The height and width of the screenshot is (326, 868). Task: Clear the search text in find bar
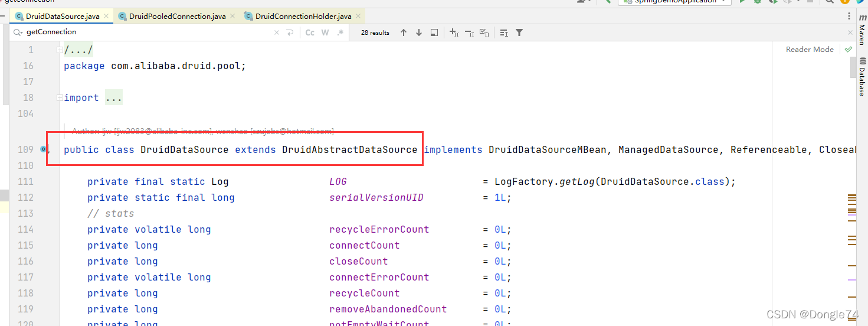point(277,32)
